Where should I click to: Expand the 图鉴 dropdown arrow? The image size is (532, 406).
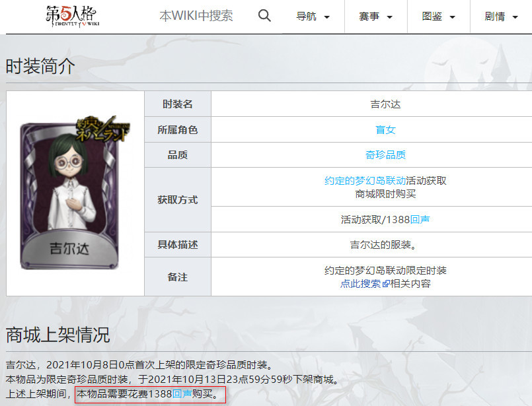point(453,17)
